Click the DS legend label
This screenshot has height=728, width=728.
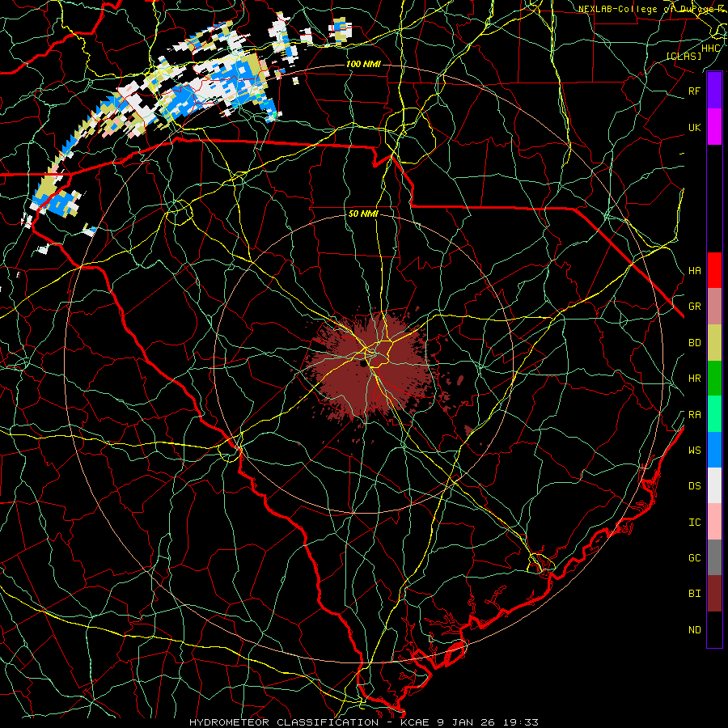pyautogui.click(x=694, y=486)
